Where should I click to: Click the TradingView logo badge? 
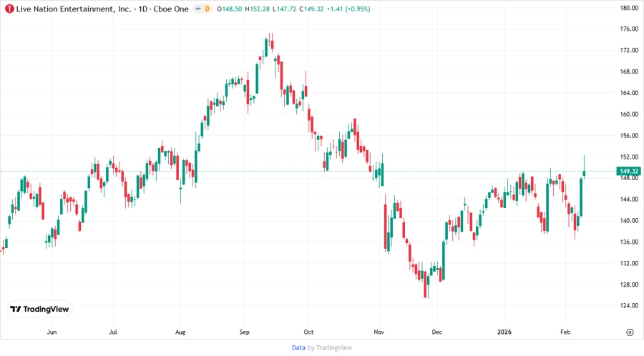coord(40,310)
